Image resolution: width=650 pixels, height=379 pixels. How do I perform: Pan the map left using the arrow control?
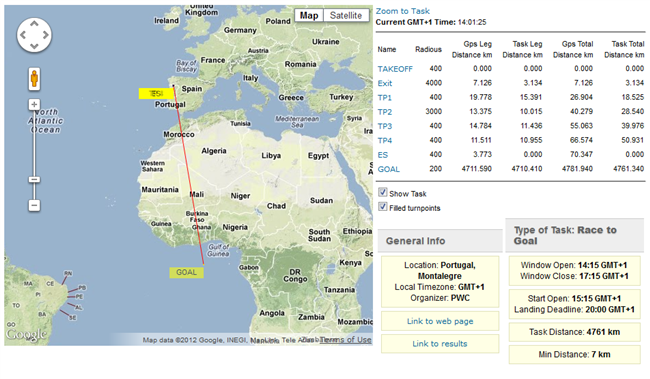pos(23,35)
